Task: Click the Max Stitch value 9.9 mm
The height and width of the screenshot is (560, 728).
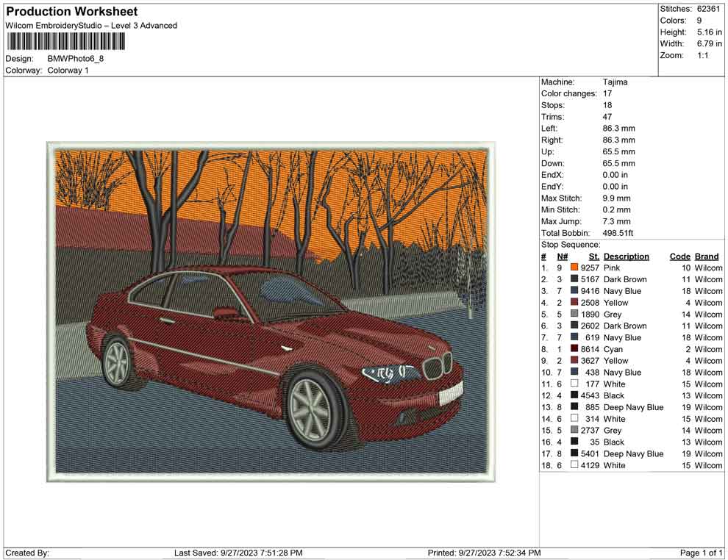Action: [616, 198]
